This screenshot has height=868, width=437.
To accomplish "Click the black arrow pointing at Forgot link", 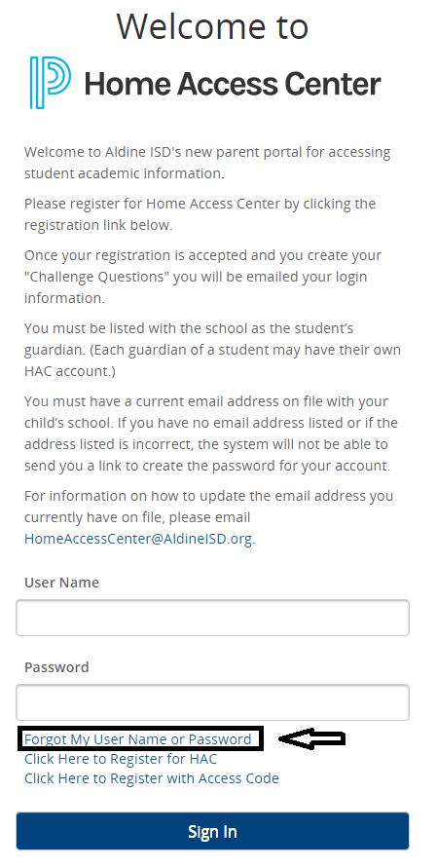I will (312, 738).
